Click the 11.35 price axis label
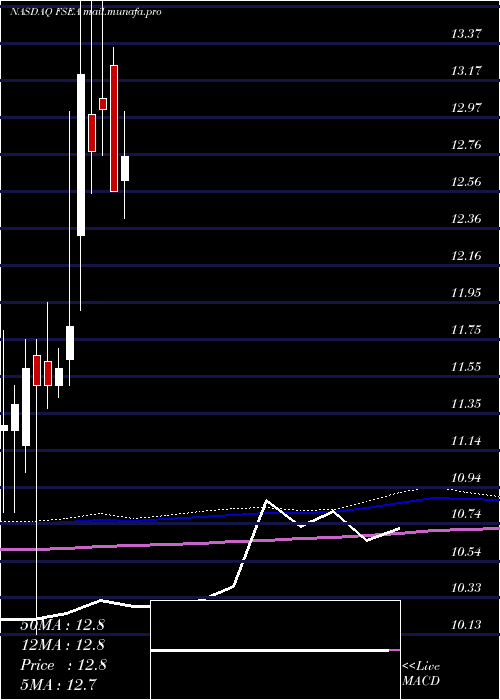500x700 pixels. point(466,404)
